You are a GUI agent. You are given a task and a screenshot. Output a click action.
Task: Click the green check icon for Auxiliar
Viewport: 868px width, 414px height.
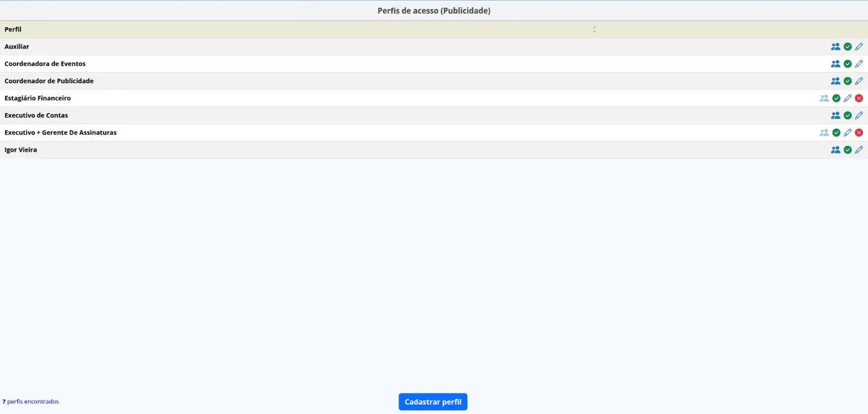tap(848, 47)
